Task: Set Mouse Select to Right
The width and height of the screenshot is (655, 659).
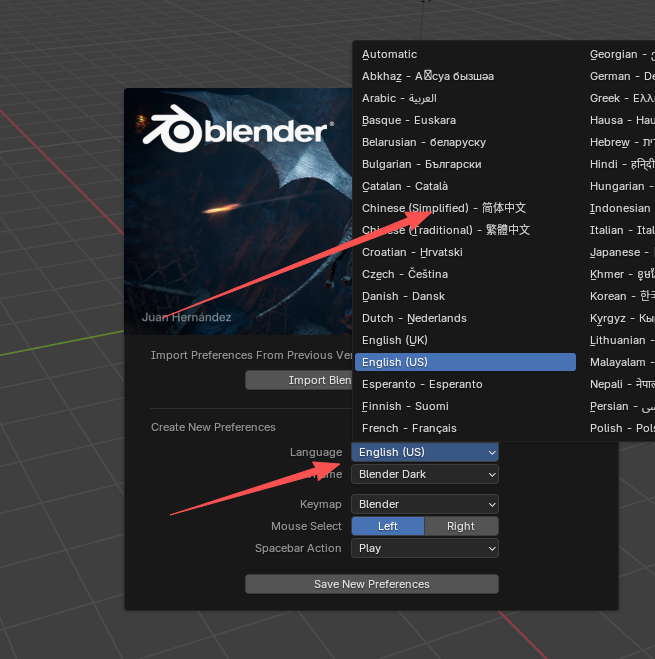Action: pos(461,526)
